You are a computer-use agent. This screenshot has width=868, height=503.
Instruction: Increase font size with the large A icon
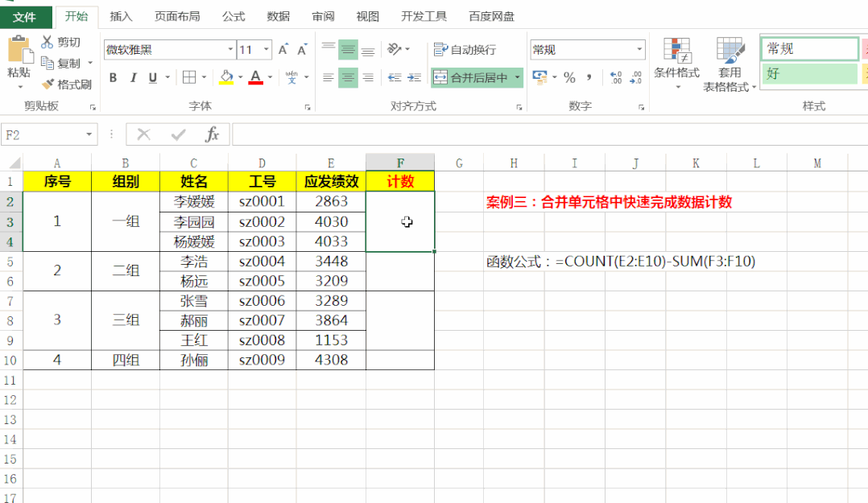click(283, 50)
